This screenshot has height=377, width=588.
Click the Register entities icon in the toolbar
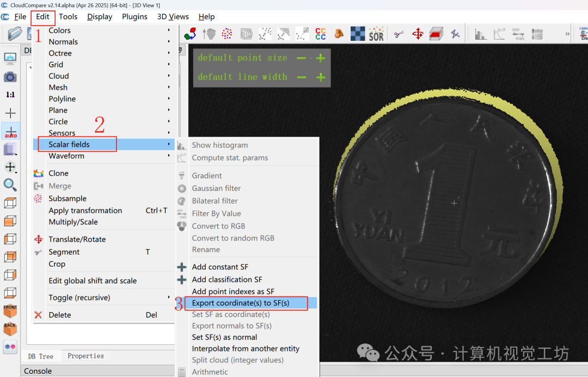(x=190, y=34)
